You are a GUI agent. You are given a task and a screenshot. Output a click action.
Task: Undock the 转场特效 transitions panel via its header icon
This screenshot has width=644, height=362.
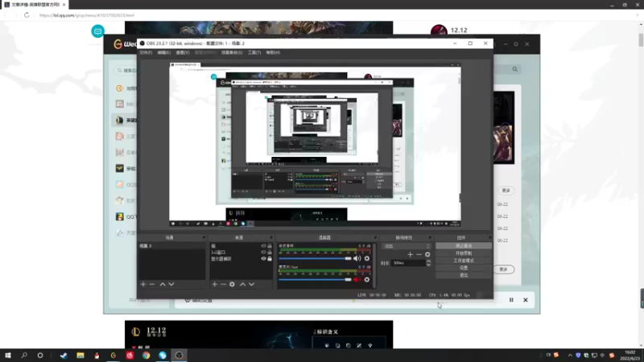(x=430, y=237)
